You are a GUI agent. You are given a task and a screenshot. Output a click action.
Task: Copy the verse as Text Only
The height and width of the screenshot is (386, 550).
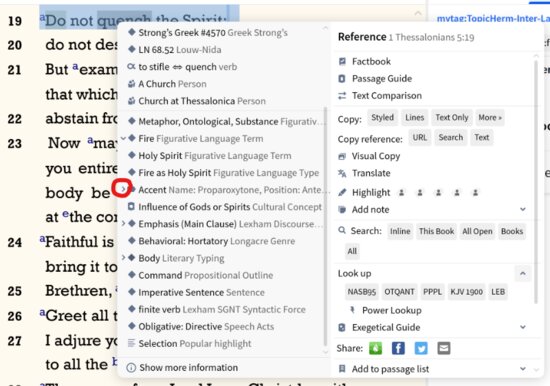pos(452,118)
